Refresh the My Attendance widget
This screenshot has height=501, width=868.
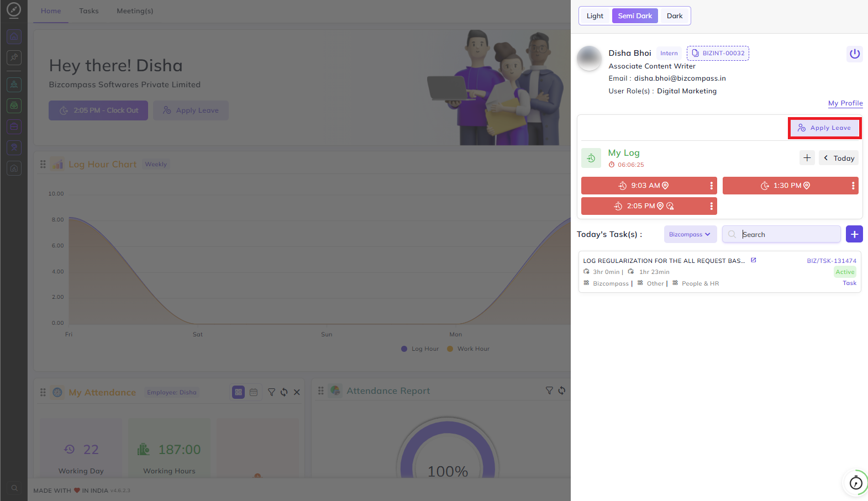pyautogui.click(x=284, y=392)
